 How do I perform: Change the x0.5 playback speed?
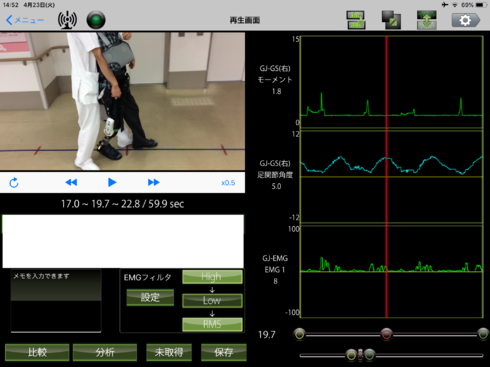(228, 183)
